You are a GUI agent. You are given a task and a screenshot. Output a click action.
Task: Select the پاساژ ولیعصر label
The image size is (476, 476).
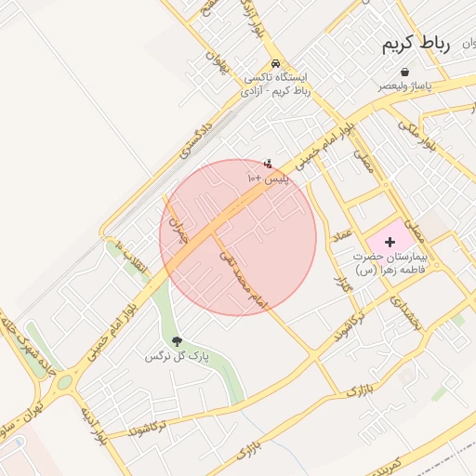404,86
